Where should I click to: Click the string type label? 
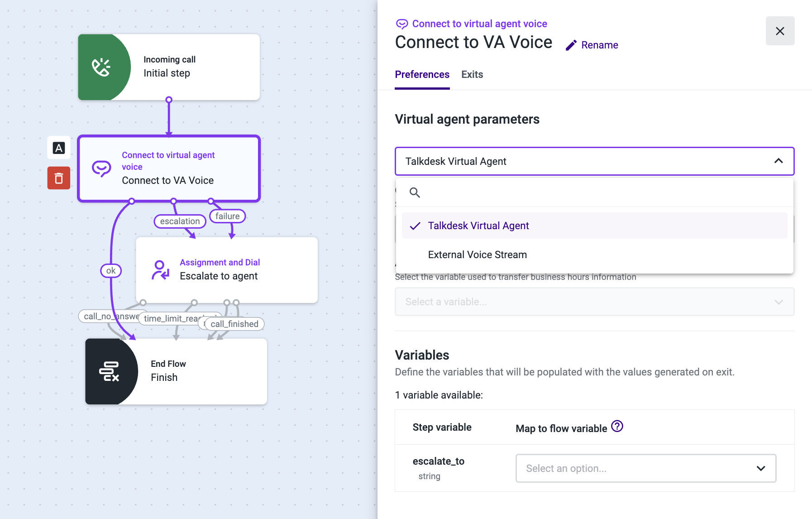(429, 476)
